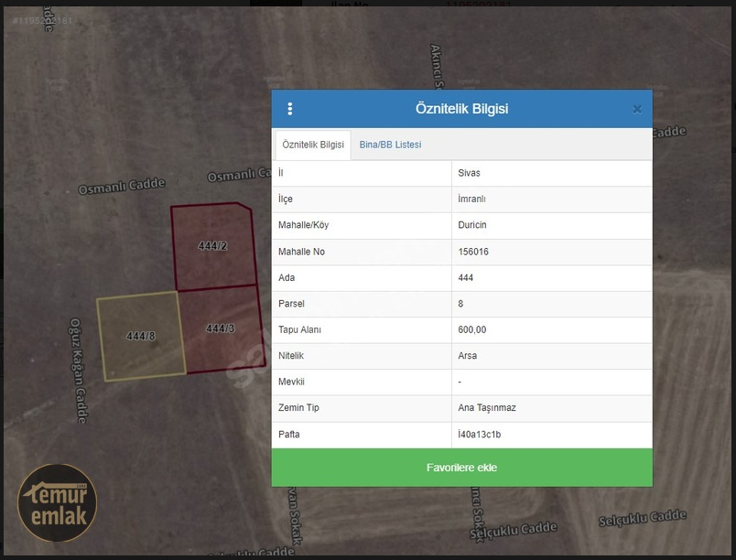Select the Pafta value İ40a13c1b
The image size is (736, 560).
[x=479, y=435]
